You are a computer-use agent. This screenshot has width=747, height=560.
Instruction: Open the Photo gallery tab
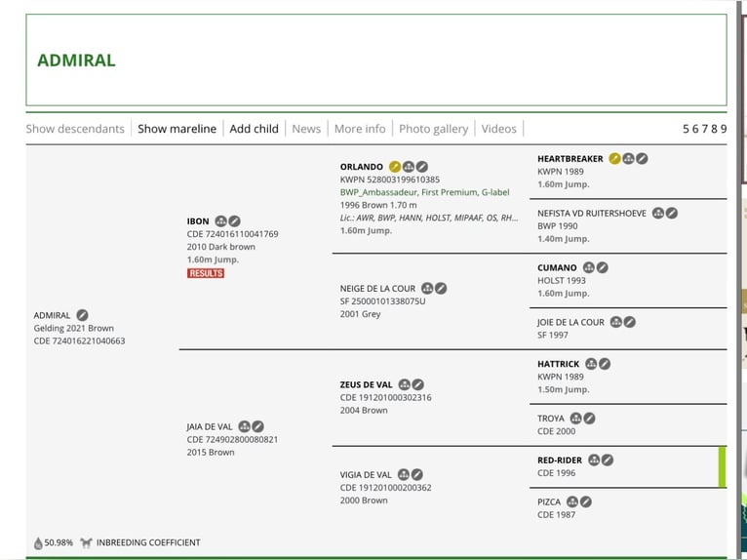click(x=433, y=129)
